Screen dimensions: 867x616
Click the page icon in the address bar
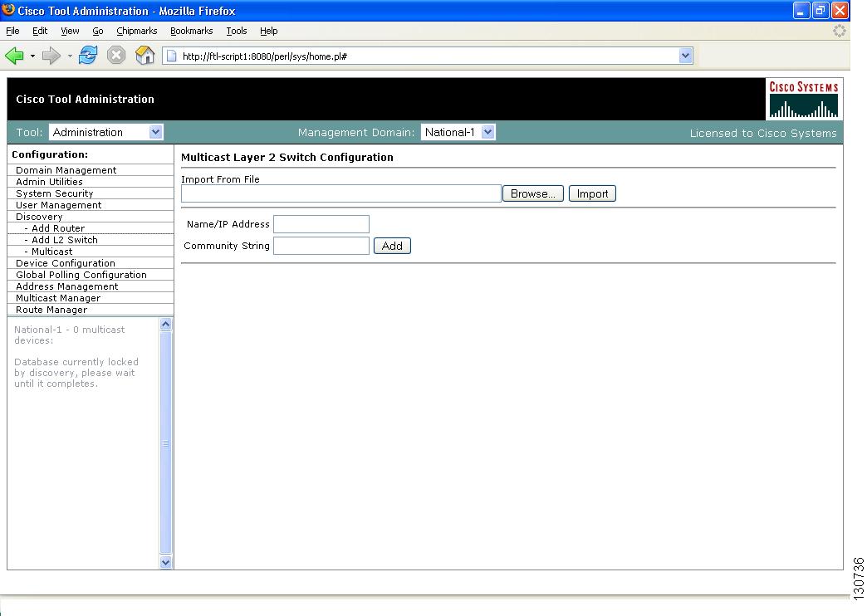tap(171, 56)
